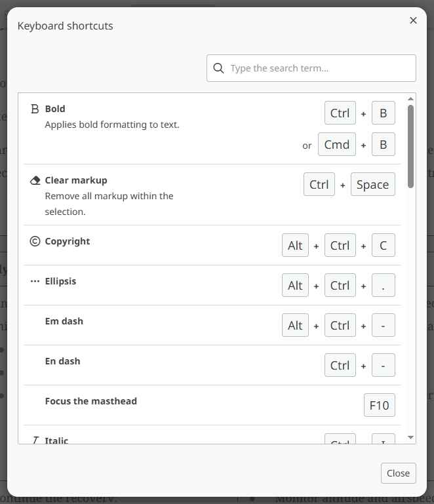The image size is (434, 504).
Task: Select the En dash shortcut entry
Action: 63,361
